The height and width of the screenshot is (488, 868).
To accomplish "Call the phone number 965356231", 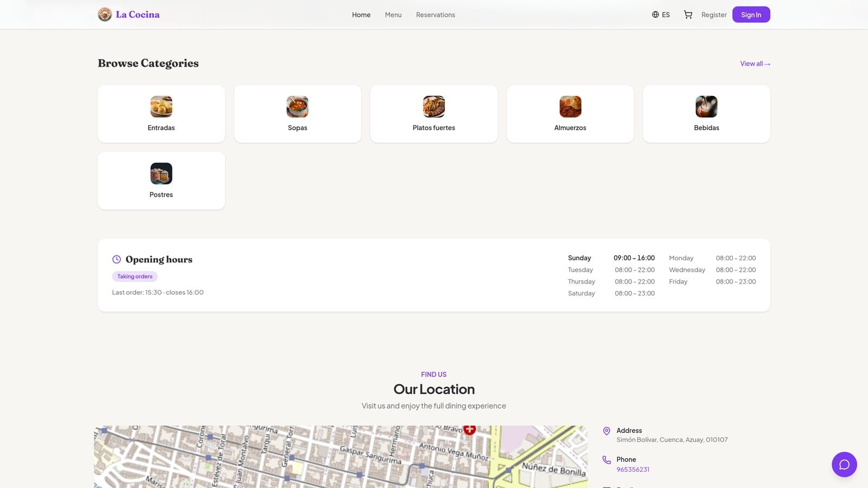I will tap(633, 470).
